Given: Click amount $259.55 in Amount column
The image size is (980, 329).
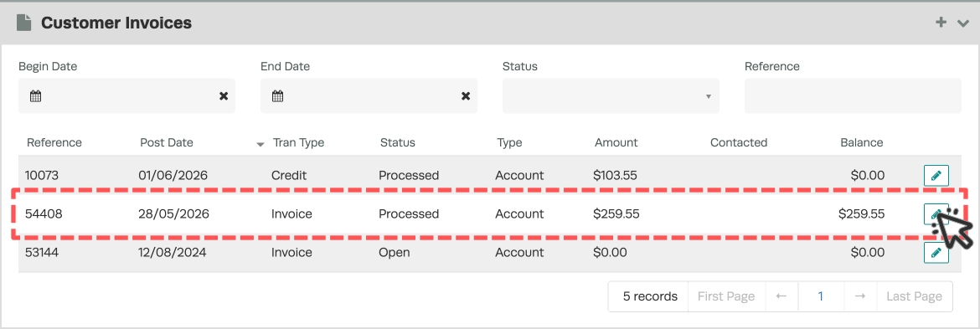Looking at the screenshot, I should (616, 214).
